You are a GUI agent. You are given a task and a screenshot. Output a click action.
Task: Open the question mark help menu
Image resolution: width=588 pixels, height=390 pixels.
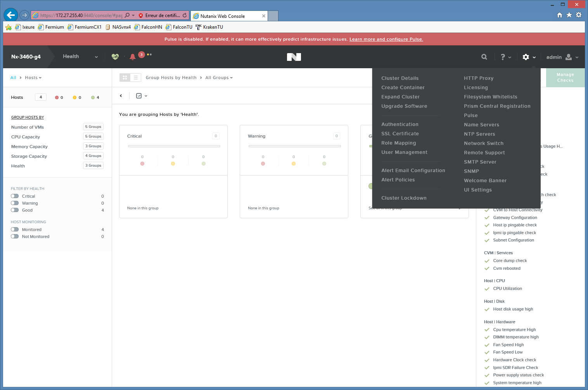(505, 57)
